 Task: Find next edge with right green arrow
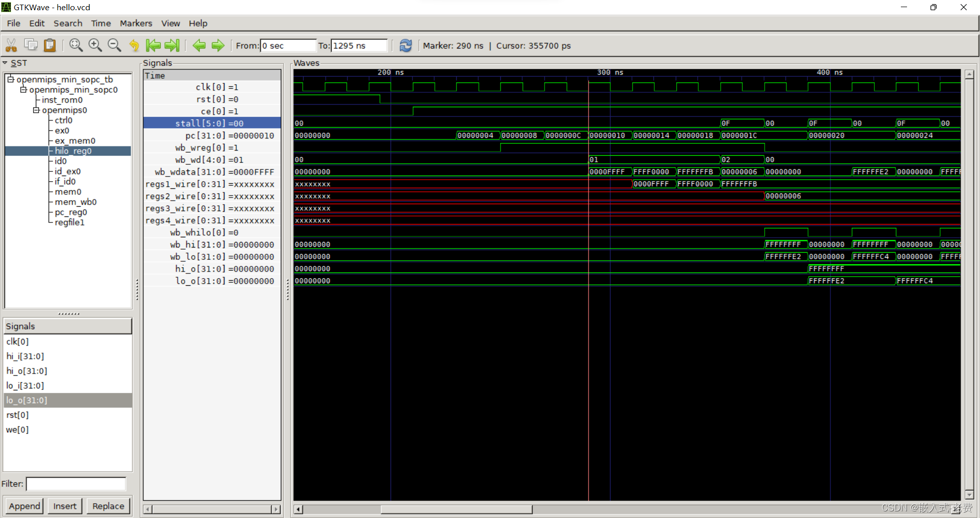coord(218,45)
